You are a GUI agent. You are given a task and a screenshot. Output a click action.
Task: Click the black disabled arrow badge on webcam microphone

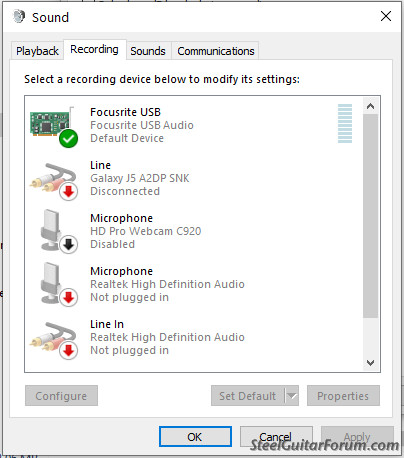(x=69, y=245)
